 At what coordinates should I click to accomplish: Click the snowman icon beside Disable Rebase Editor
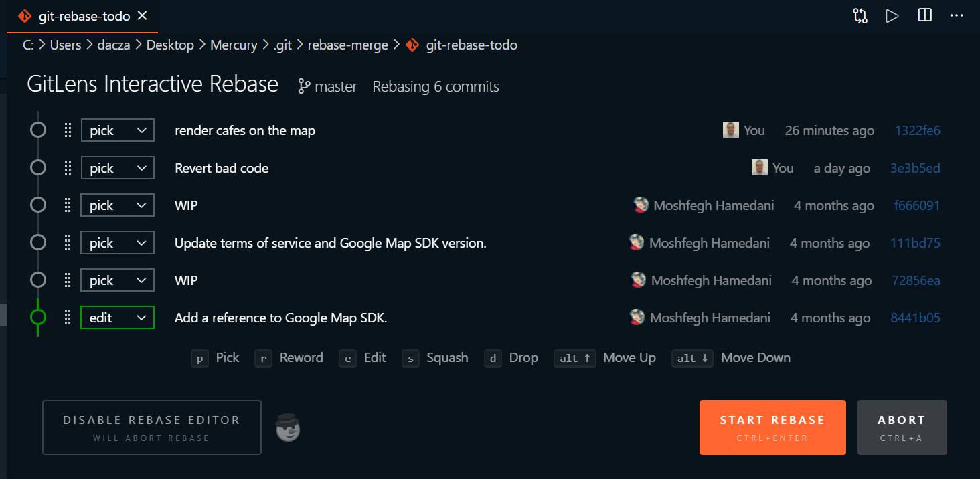(289, 427)
